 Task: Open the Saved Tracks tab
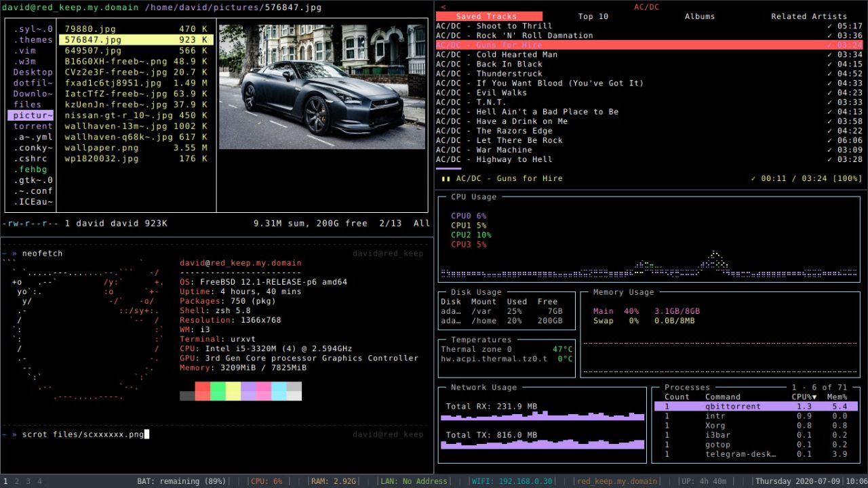click(489, 16)
